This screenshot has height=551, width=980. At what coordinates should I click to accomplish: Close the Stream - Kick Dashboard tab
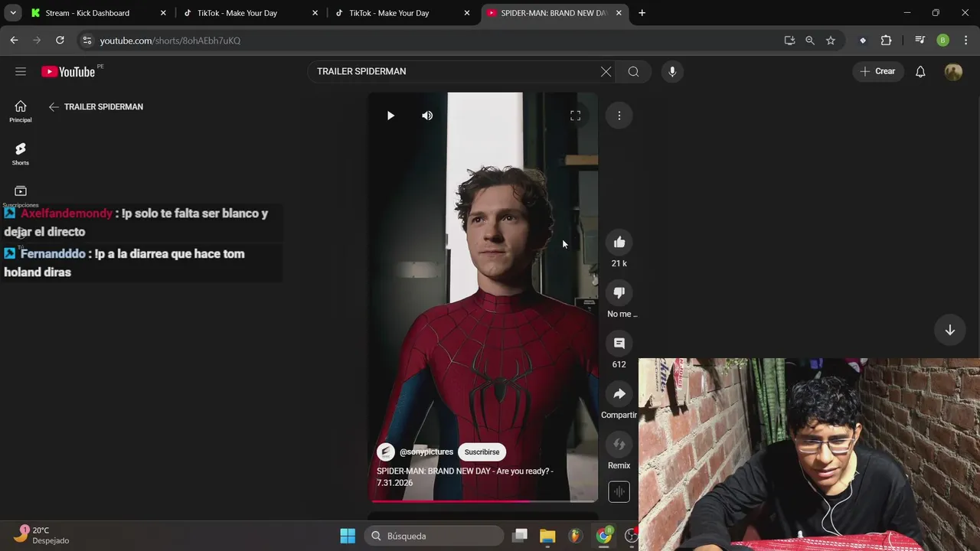pyautogui.click(x=163, y=13)
